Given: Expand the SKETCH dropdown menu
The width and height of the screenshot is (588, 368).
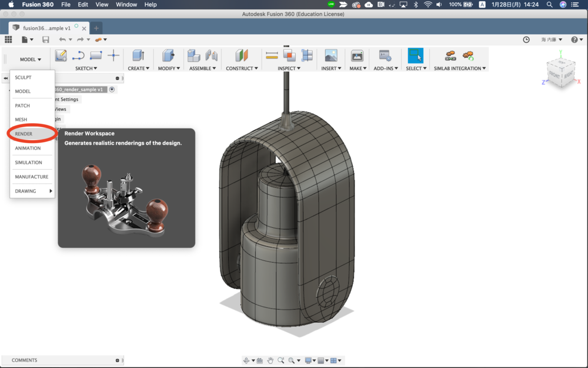Looking at the screenshot, I should click(x=86, y=68).
